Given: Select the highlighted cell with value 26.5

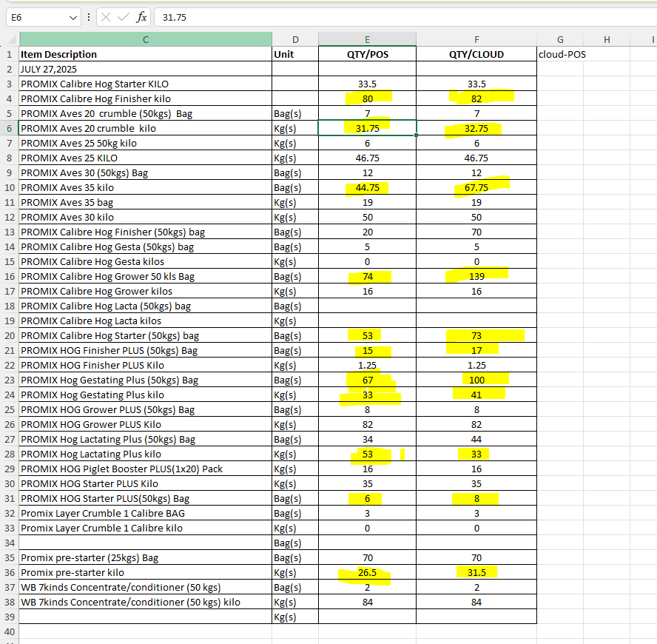Looking at the screenshot, I should tap(367, 572).
